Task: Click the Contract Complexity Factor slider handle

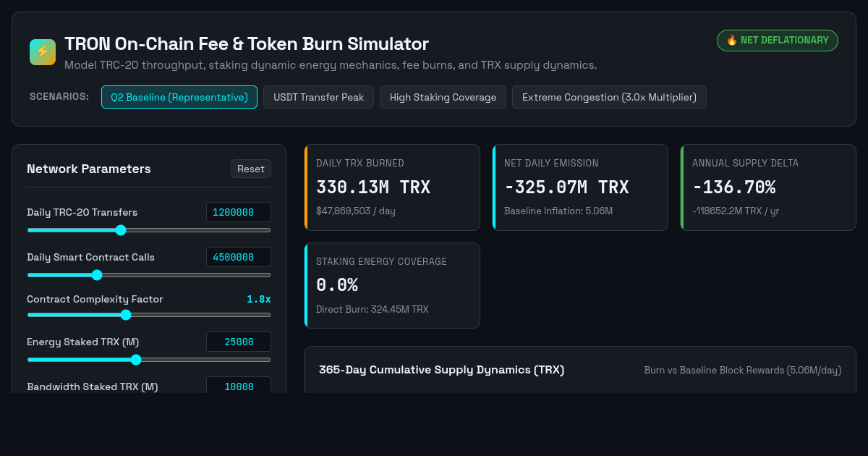Action: pyautogui.click(x=126, y=315)
